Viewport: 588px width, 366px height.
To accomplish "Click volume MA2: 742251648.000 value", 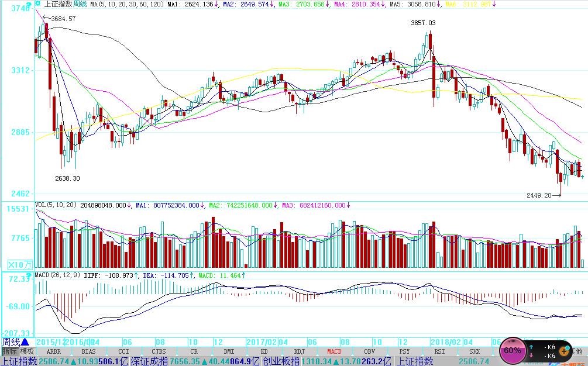I will [x=240, y=205].
